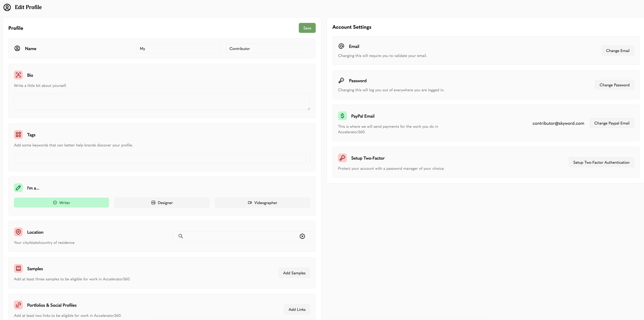The image size is (644, 320).
Task: Click the PayPal dollar icon
Action: click(x=342, y=116)
